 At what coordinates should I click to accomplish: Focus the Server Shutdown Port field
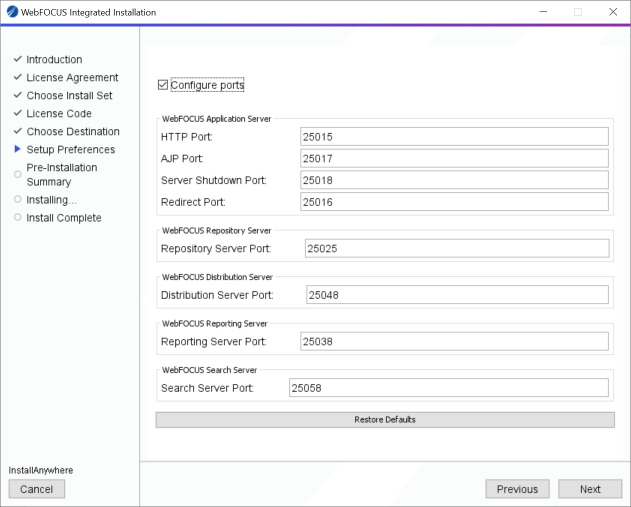[454, 180]
